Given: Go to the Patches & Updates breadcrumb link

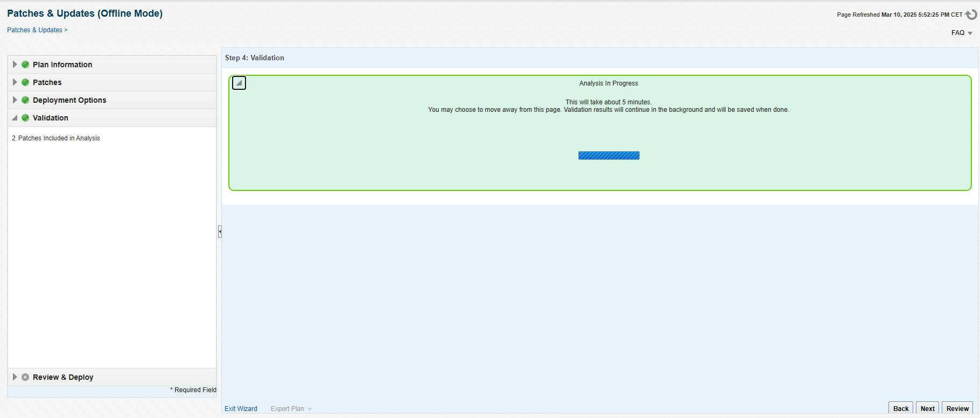Looking at the screenshot, I should (x=34, y=30).
